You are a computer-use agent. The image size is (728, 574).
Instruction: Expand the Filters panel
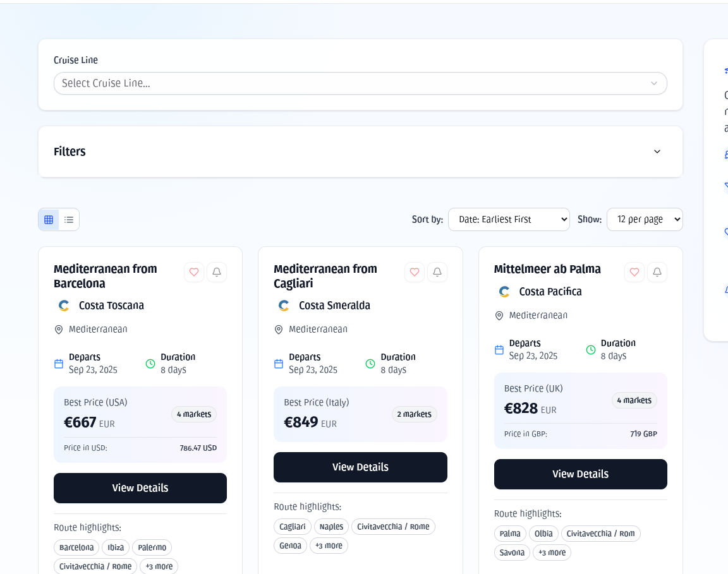pyautogui.click(x=360, y=152)
